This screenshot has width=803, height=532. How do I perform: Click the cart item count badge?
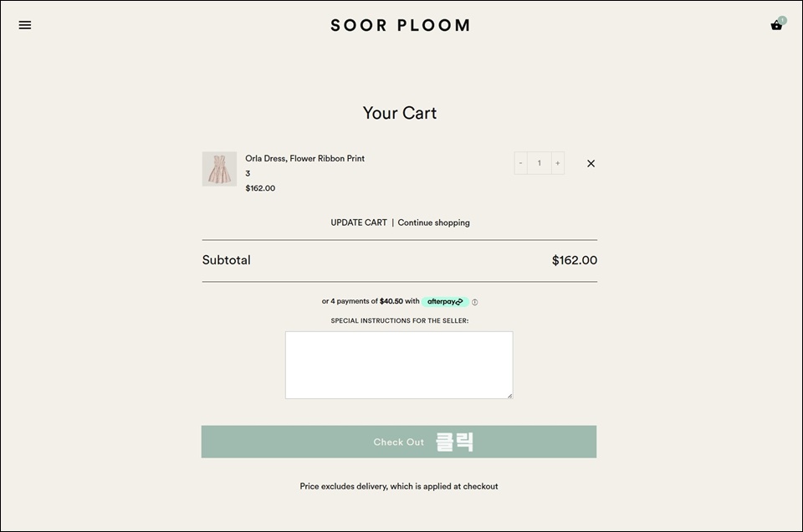[782, 20]
